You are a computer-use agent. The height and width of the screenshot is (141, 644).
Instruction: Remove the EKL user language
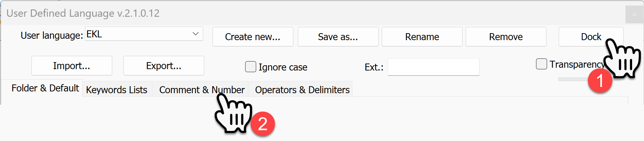coord(506,37)
